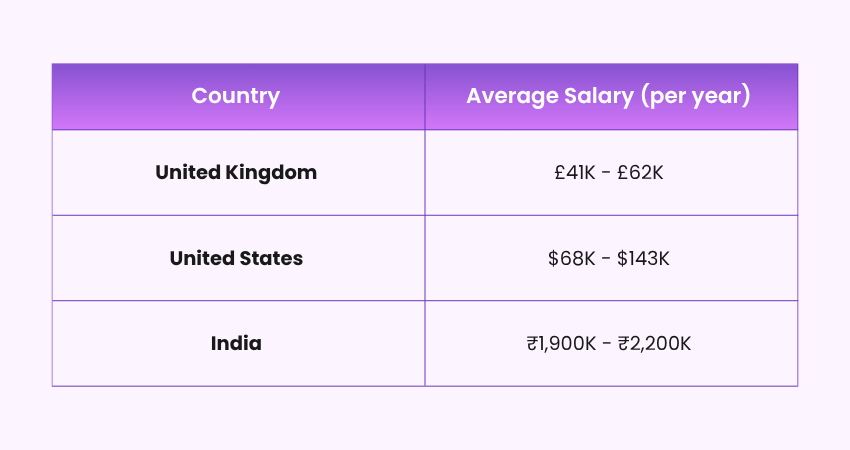Screen dimensions: 850x450
Task: Click United in the United Kingdom cell
Action: (x=186, y=172)
